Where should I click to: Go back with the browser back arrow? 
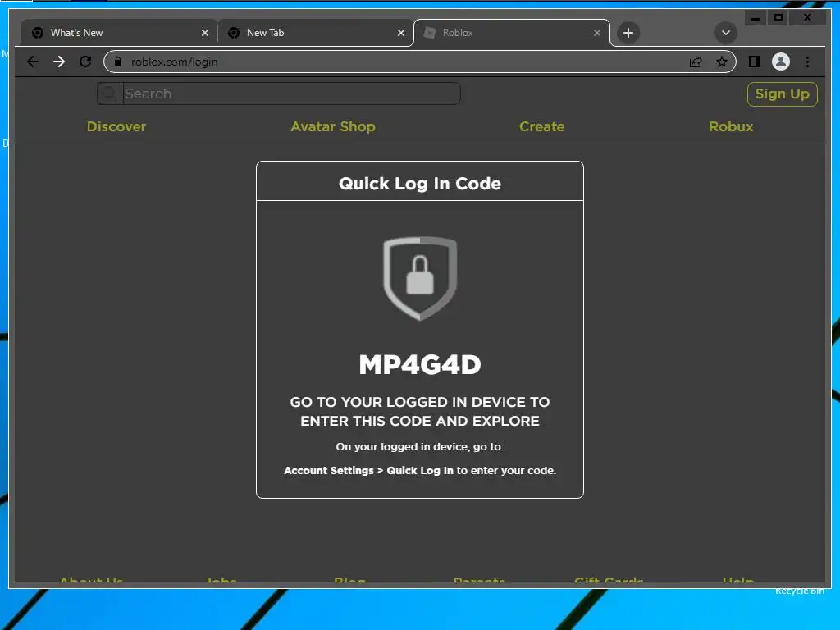point(33,62)
